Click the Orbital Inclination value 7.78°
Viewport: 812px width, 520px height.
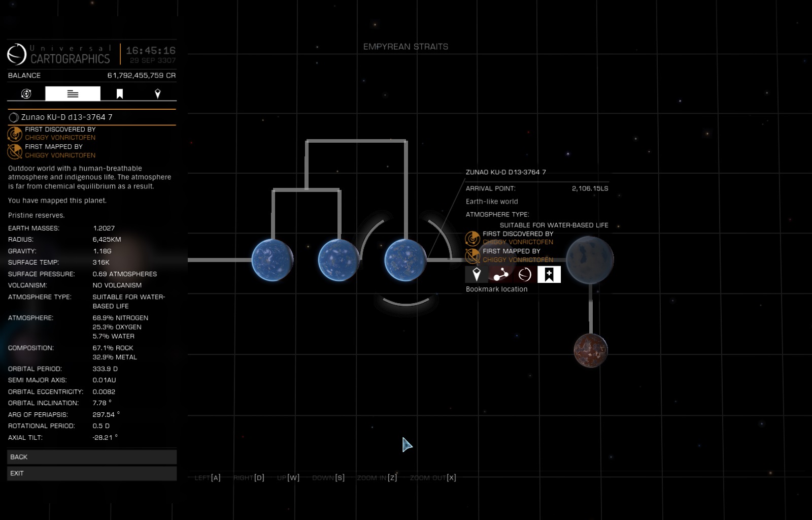coord(102,403)
